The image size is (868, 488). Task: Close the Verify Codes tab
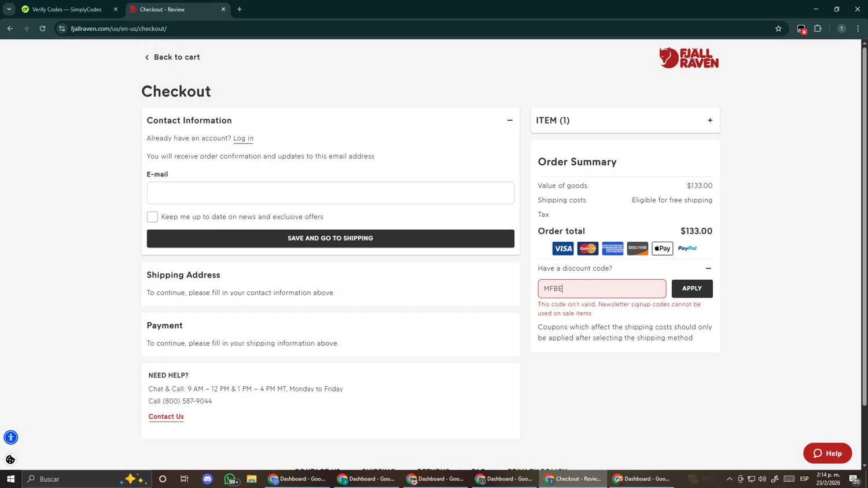pyautogui.click(x=116, y=9)
